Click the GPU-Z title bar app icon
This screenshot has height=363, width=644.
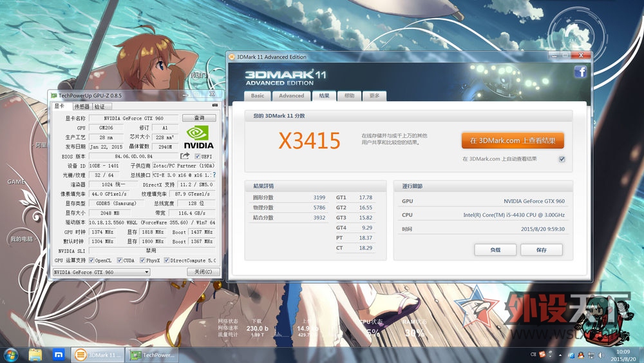54,95
